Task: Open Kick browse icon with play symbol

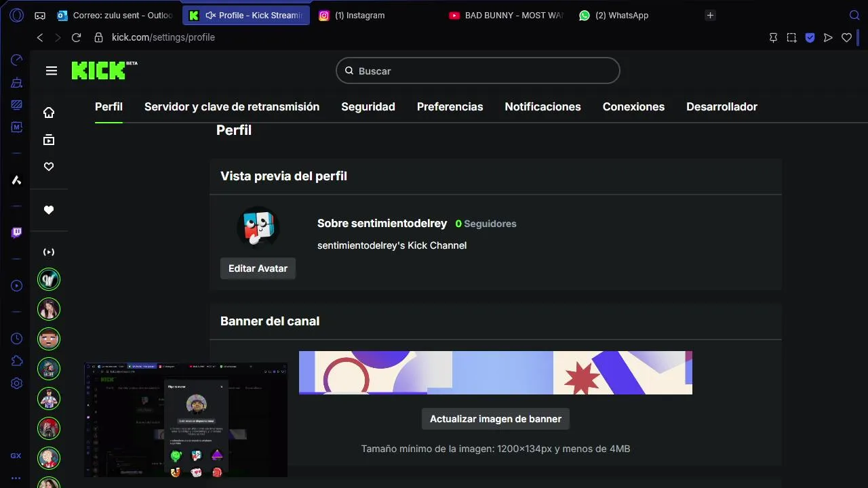Action: (x=49, y=140)
